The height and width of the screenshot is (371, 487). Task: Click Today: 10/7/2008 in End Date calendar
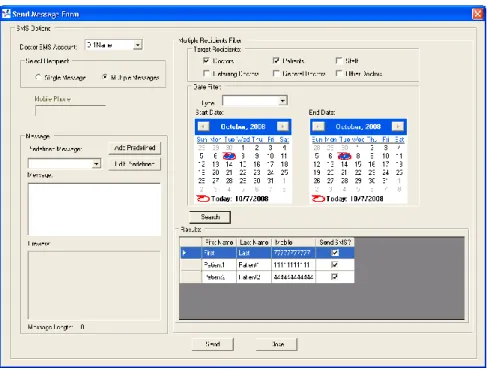click(355, 199)
